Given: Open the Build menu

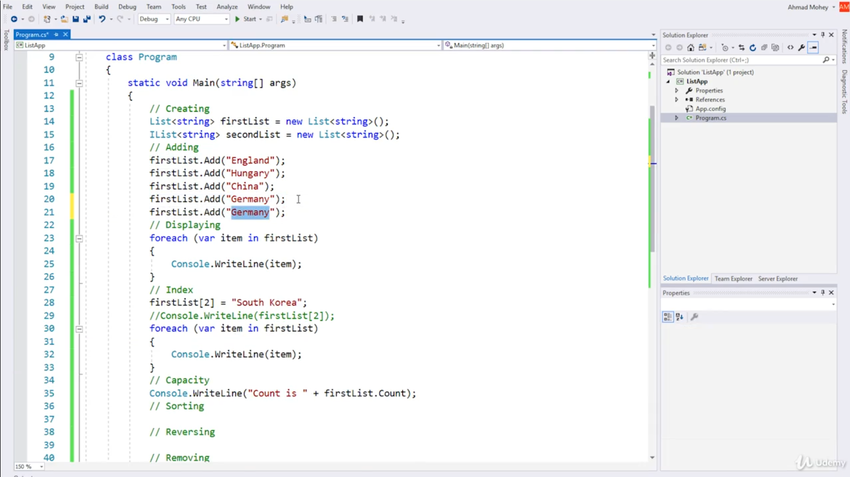Looking at the screenshot, I should point(101,7).
